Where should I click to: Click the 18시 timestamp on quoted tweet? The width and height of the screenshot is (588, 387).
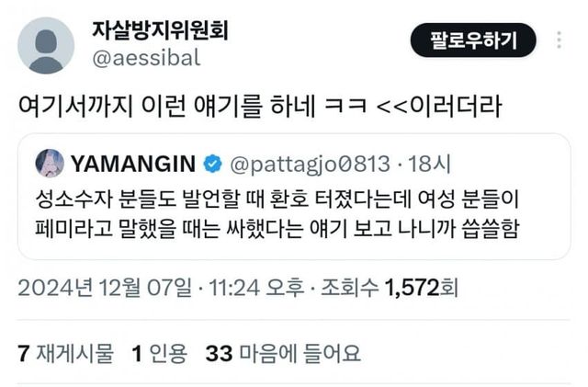click(429, 164)
